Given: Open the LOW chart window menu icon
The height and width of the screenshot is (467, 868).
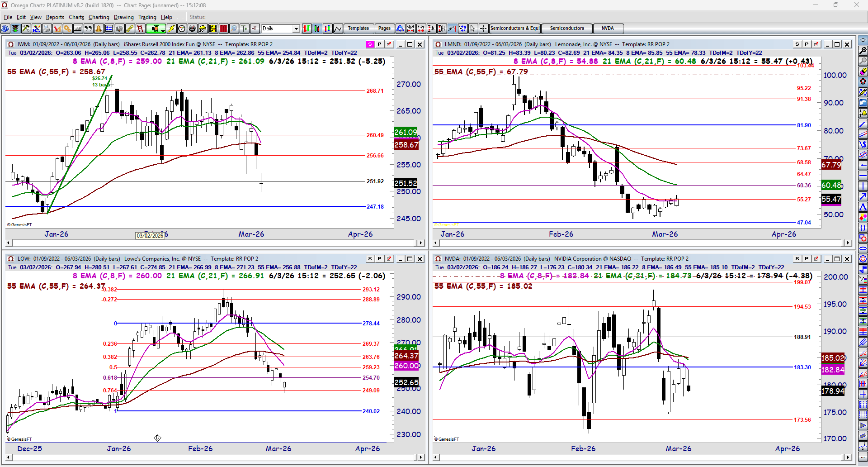Looking at the screenshot, I should coord(11,259).
